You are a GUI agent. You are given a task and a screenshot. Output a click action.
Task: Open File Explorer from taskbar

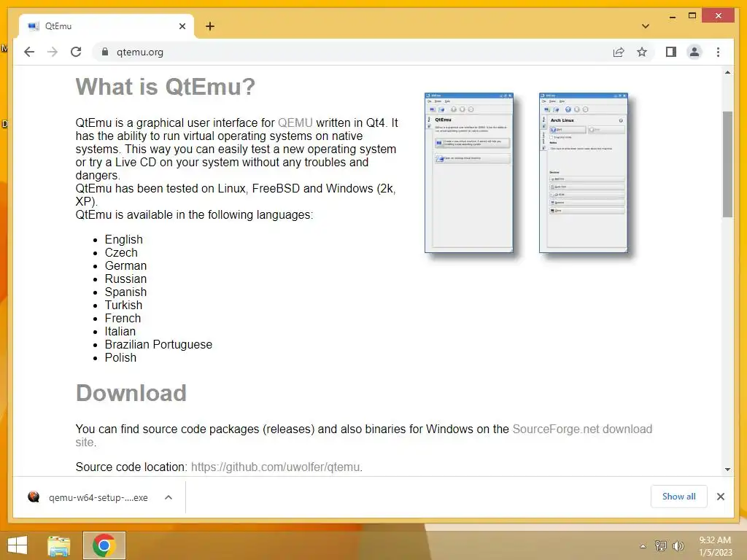pos(58,545)
